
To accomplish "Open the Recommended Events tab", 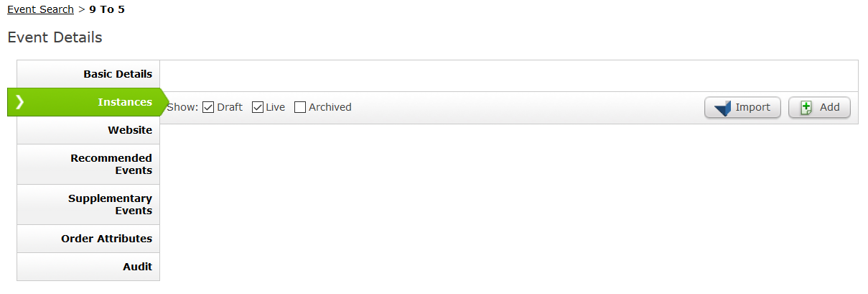I will (x=88, y=164).
